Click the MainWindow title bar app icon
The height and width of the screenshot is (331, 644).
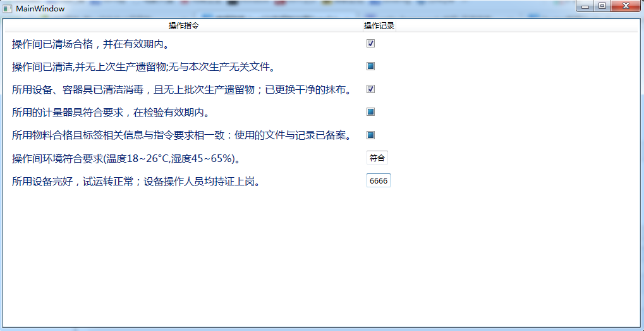pos(8,8)
